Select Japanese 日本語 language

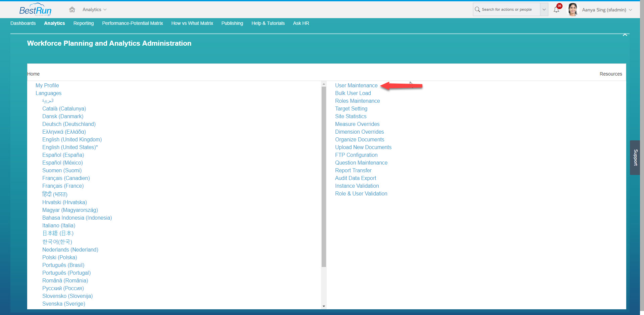coord(58,233)
